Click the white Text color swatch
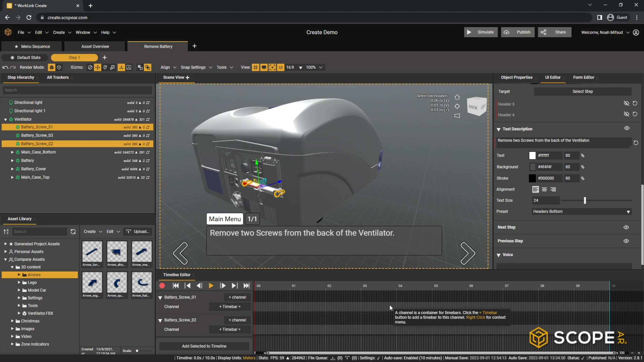Image resolution: width=644 pixels, height=362 pixels. [x=532, y=156]
